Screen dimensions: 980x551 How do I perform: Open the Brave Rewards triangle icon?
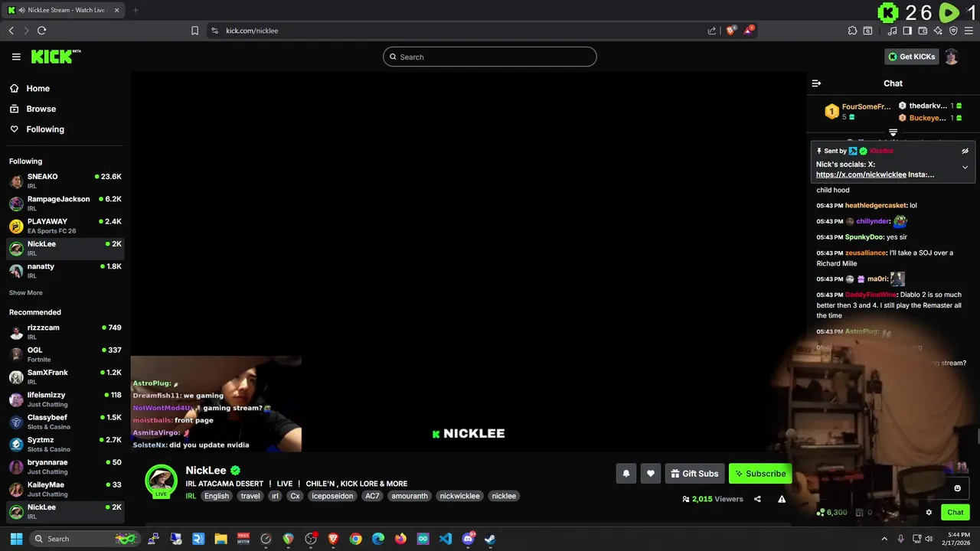click(749, 31)
